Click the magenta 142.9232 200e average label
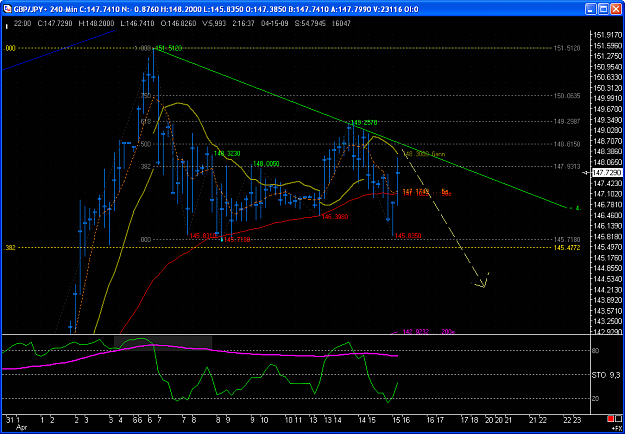The width and height of the screenshot is (625, 434). (x=428, y=332)
